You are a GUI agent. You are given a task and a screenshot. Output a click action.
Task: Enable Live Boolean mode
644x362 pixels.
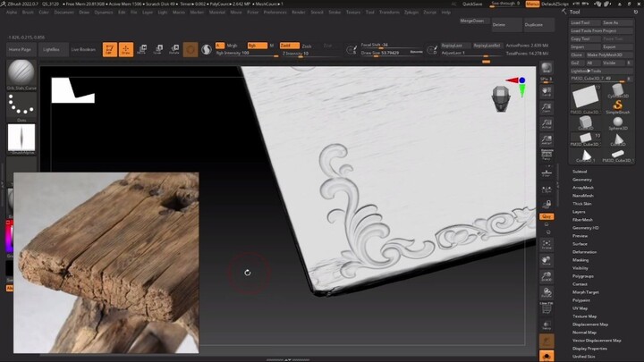point(83,49)
